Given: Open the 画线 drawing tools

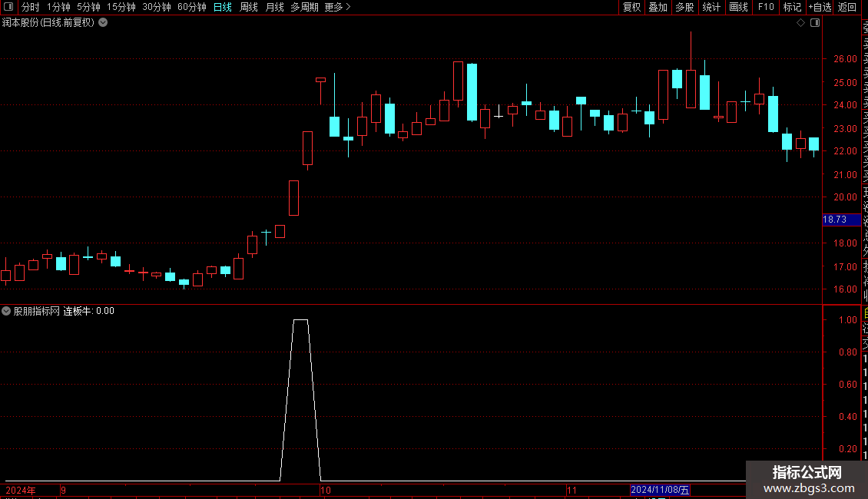Looking at the screenshot, I should tap(738, 7).
